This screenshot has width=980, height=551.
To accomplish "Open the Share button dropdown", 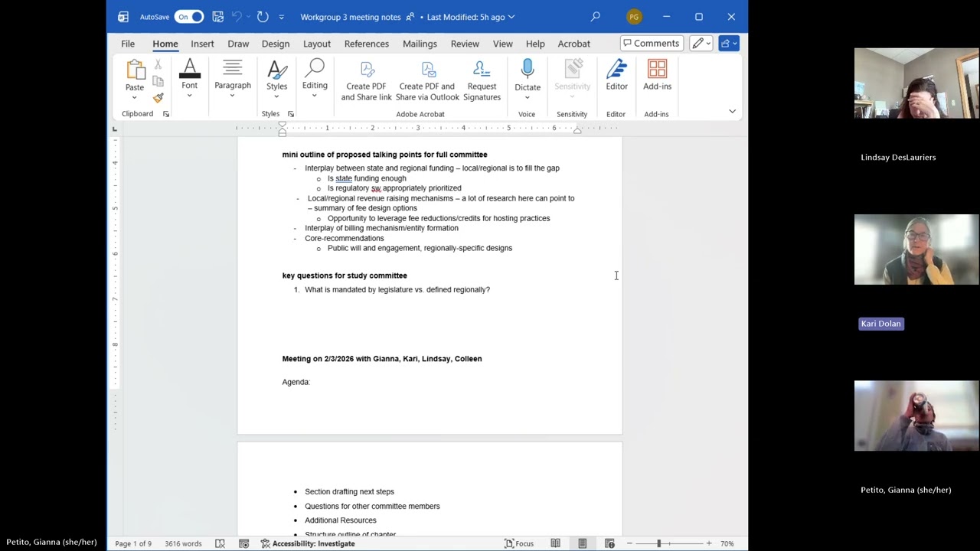I will tap(729, 44).
